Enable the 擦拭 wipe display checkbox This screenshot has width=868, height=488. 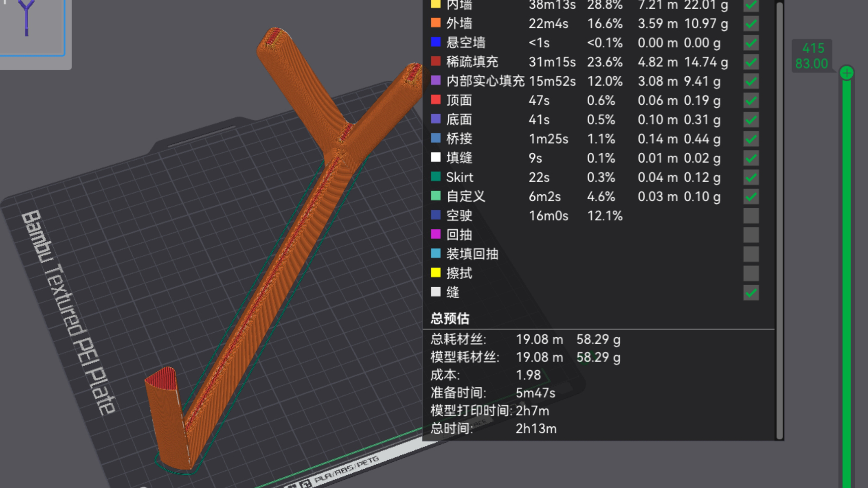click(751, 274)
